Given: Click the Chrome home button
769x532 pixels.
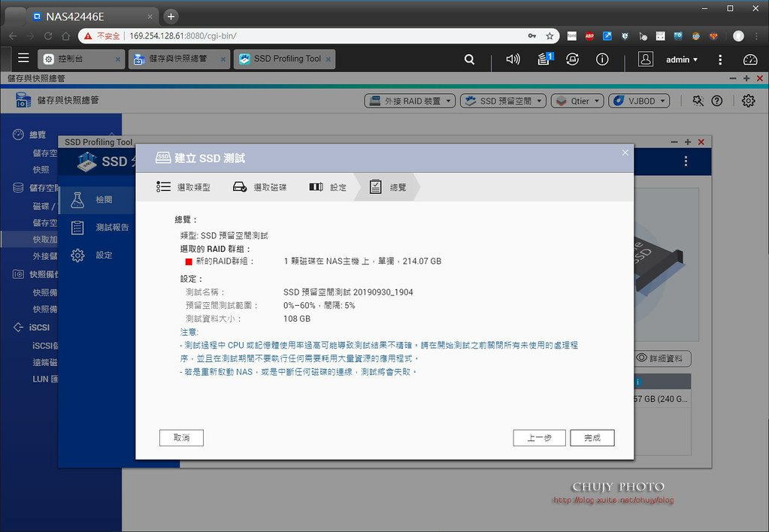Looking at the screenshot, I should click(x=65, y=36).
